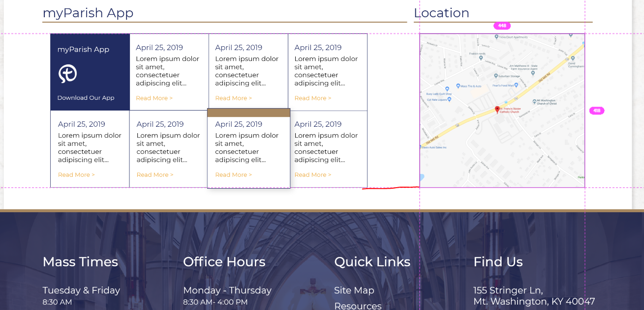Click the brown bar atop the highlighted card
This screenshot has height=310, width=644.
tap(248, 113)
